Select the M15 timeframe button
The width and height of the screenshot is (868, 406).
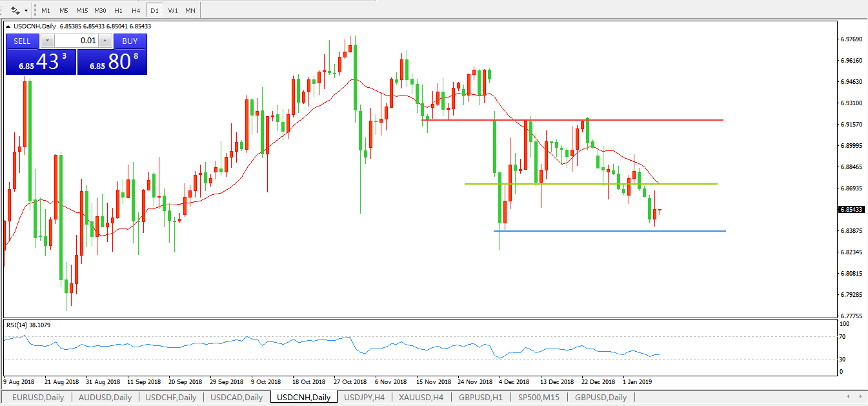[82, 10]
